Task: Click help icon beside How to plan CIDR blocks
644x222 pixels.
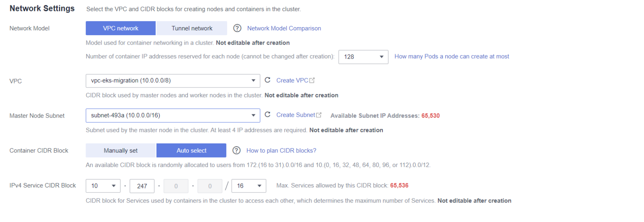Action: coord(236,151)
